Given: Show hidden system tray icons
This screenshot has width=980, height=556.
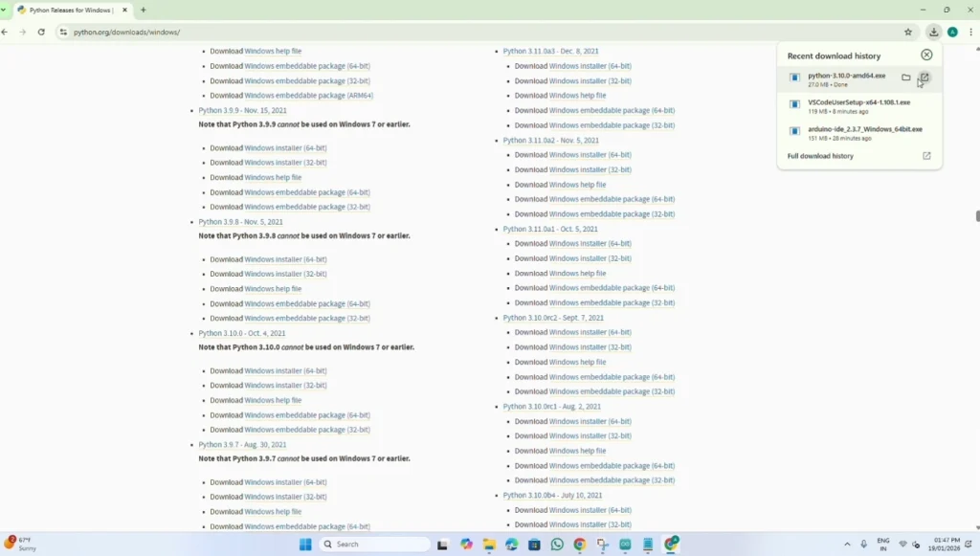Looking at the screenshot, I should click(x=846, y=545).
